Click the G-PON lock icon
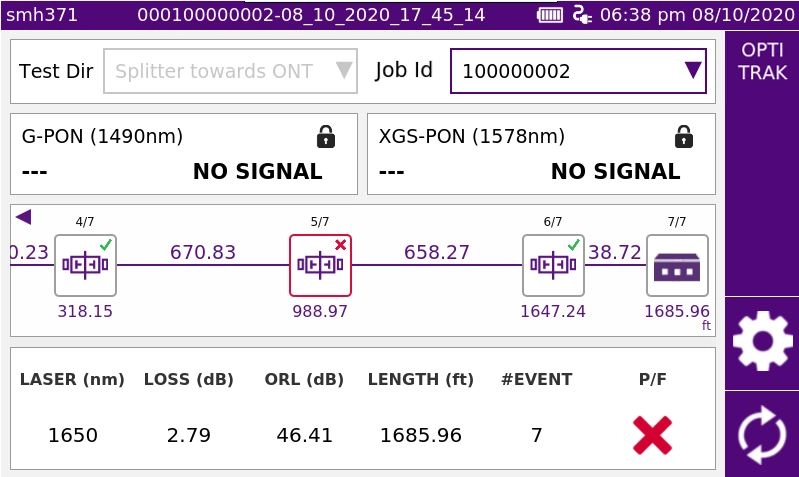The height and width of the screenshot is (477, 799). [325, 136]
